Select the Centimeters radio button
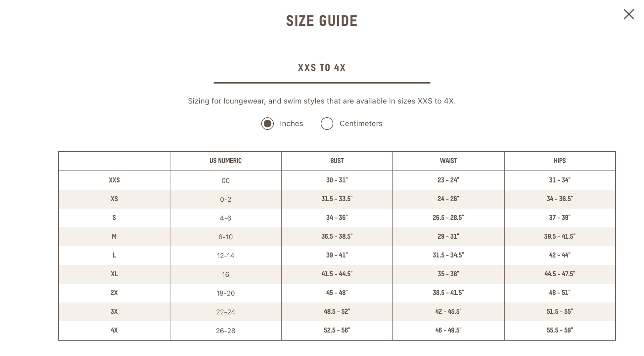This screenshot has width=644, height=356. point(327,124)
